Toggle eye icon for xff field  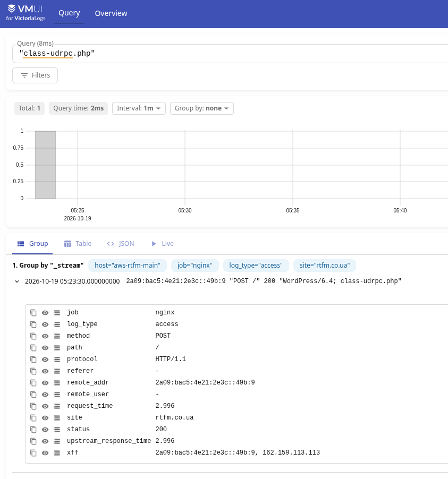pos(45,453)
